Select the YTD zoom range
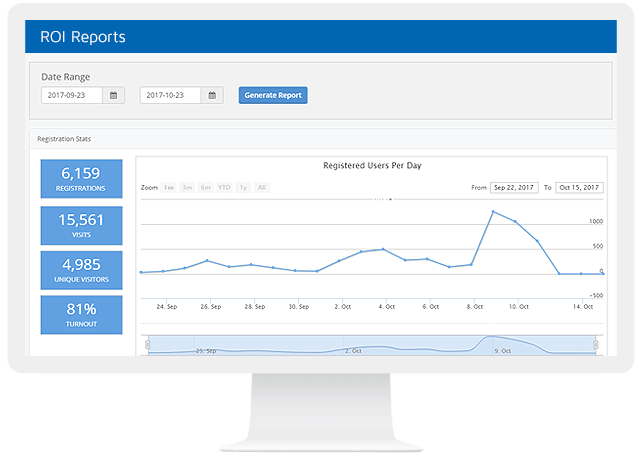Viewport: 644px width, 458px height. point(224,187)
